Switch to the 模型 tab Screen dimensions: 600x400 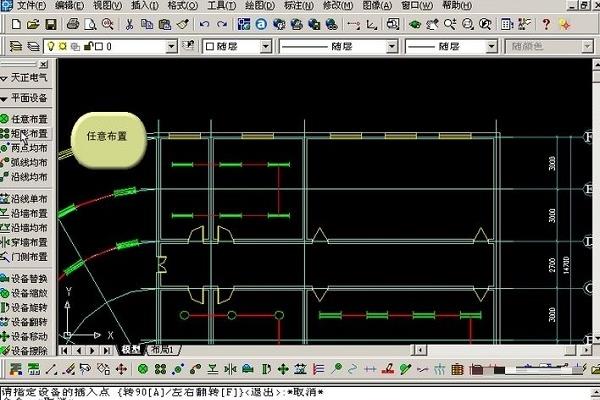coord(131,350)
